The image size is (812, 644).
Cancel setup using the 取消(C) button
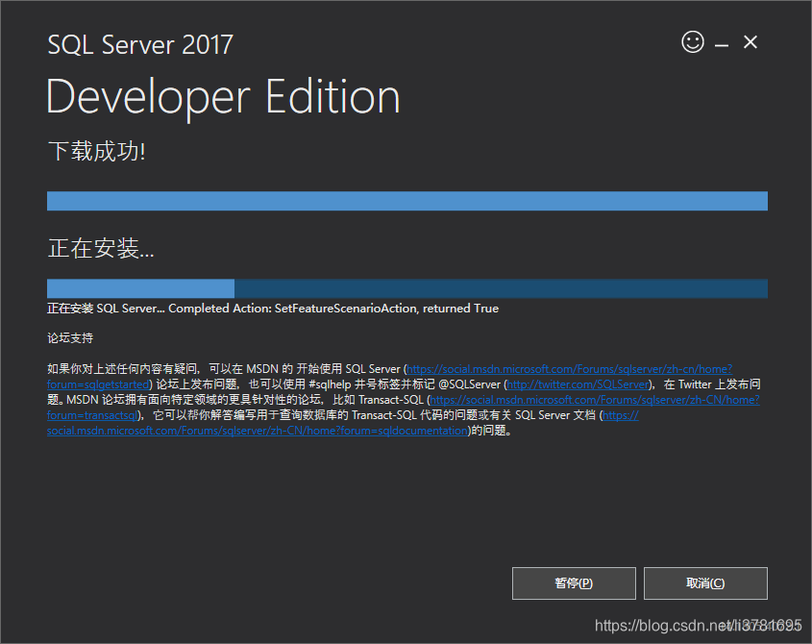click(x=705, y=582)
